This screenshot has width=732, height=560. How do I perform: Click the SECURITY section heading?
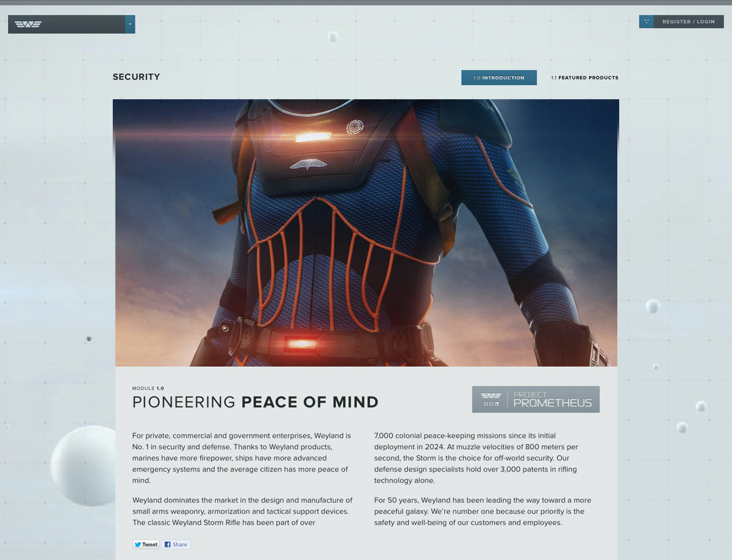click(136, 77)
